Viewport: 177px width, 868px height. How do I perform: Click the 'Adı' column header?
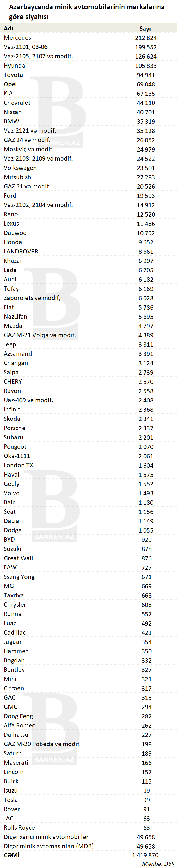pyautogui.click(x=8, y=28)
